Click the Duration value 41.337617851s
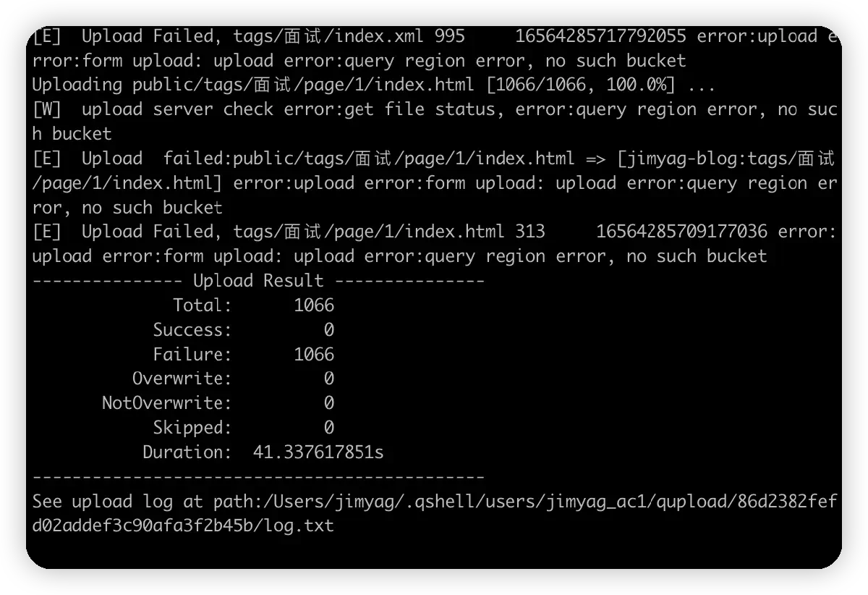This screenshot has width=868, height=595. tap(318, 452)
